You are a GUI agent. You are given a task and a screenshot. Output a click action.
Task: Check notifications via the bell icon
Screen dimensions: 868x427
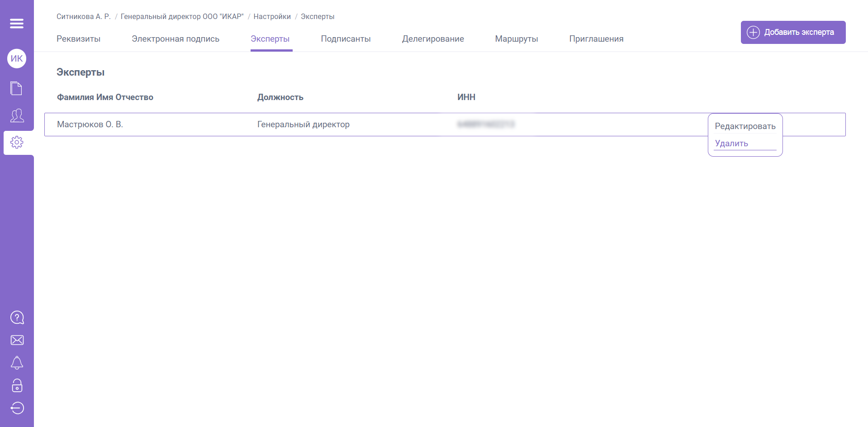click(17, 363)
